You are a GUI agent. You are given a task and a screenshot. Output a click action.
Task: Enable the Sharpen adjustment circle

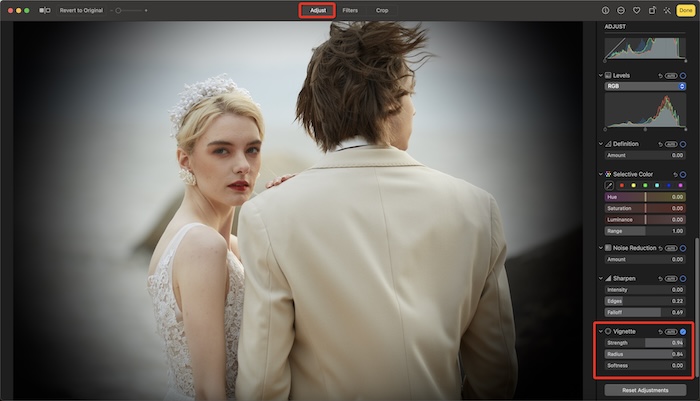point(683,279)
